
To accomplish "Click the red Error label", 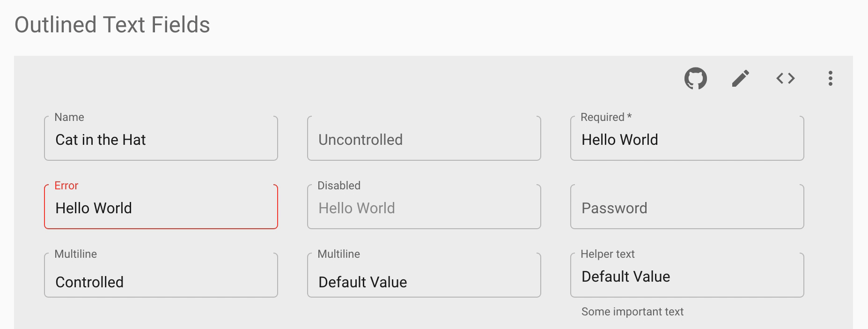I will (66, 186).
